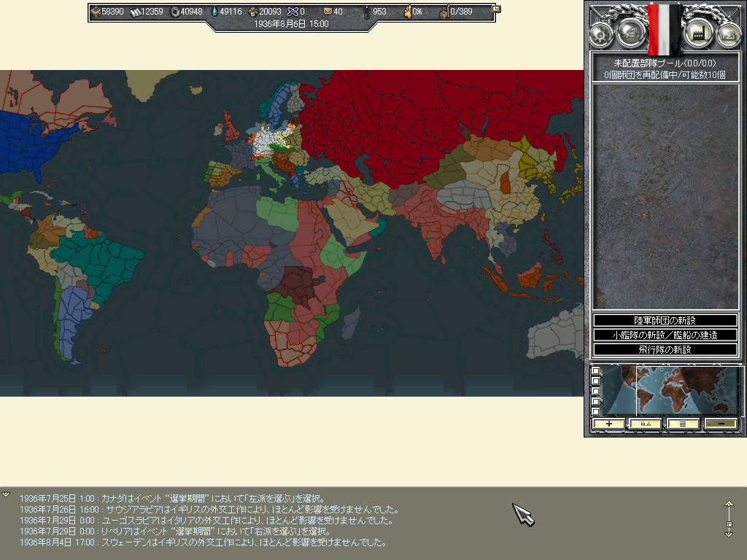Click the money icon showing 0
The height and width of the screenshot is (560, 747).
(x=293, y=12)
